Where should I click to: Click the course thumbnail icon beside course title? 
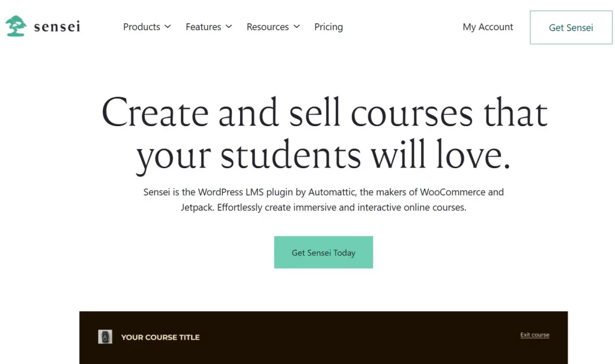tap(105, 337)
